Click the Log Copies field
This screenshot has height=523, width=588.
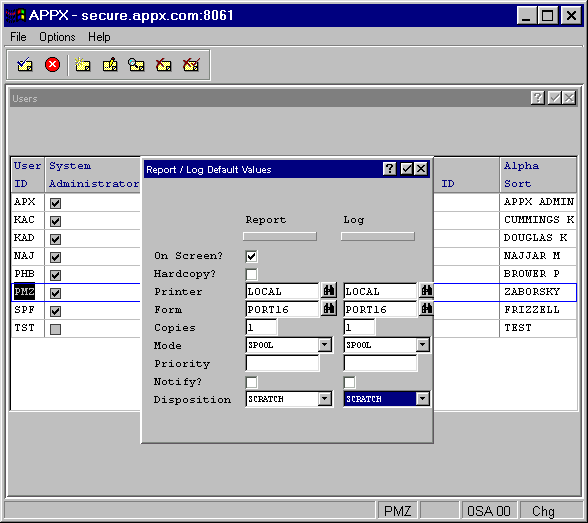(x=359, y=327)
